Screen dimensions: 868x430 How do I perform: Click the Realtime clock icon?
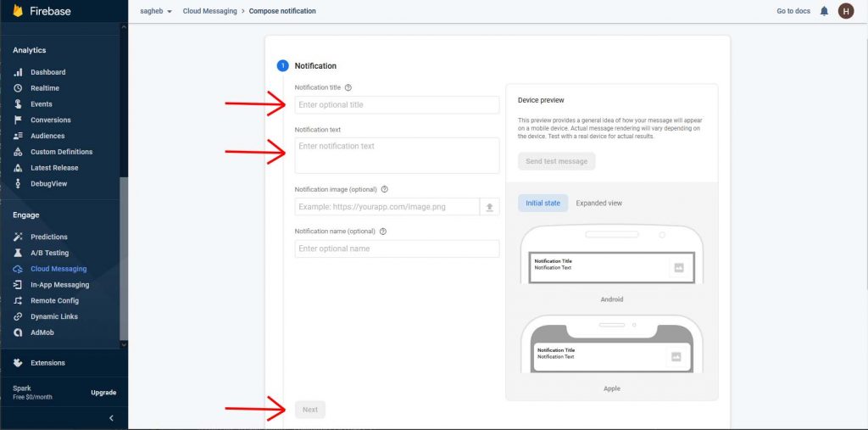19,88
